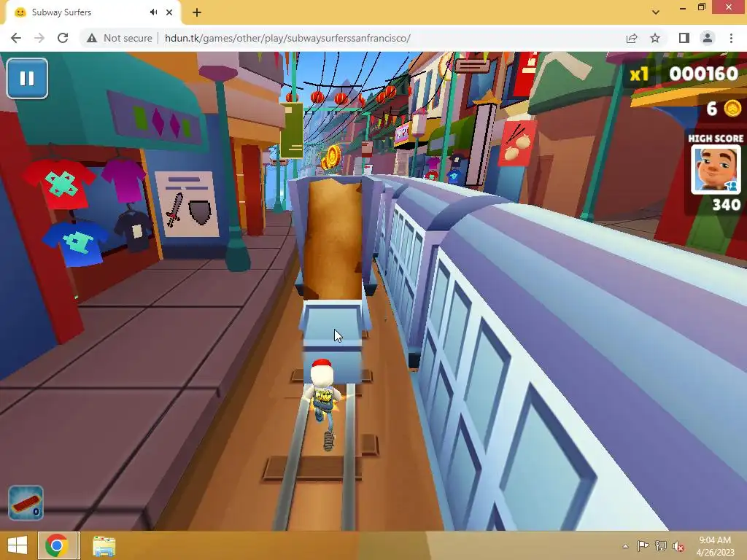Share this page using the share icon
This screenshot has width=747, height=560.
click(632, 38)
